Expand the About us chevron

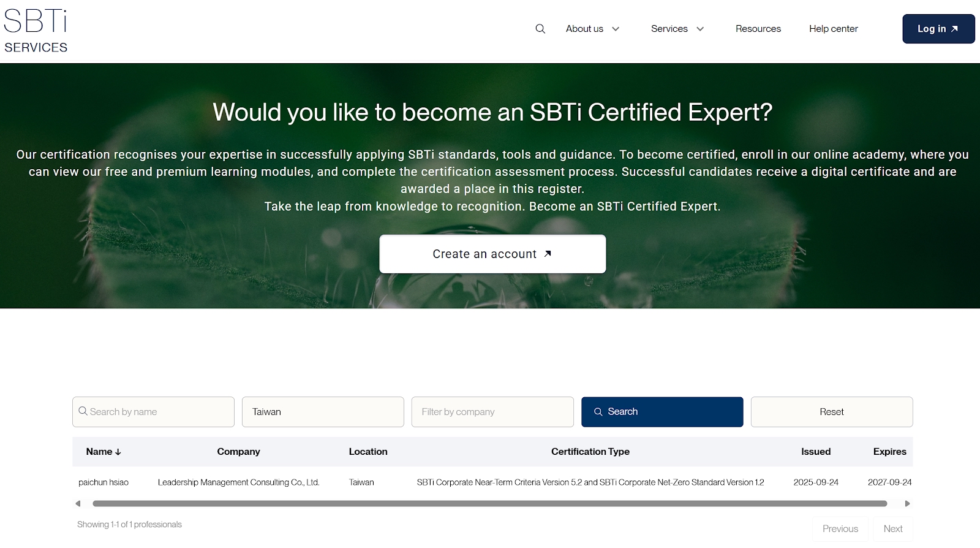click(616, 29)
